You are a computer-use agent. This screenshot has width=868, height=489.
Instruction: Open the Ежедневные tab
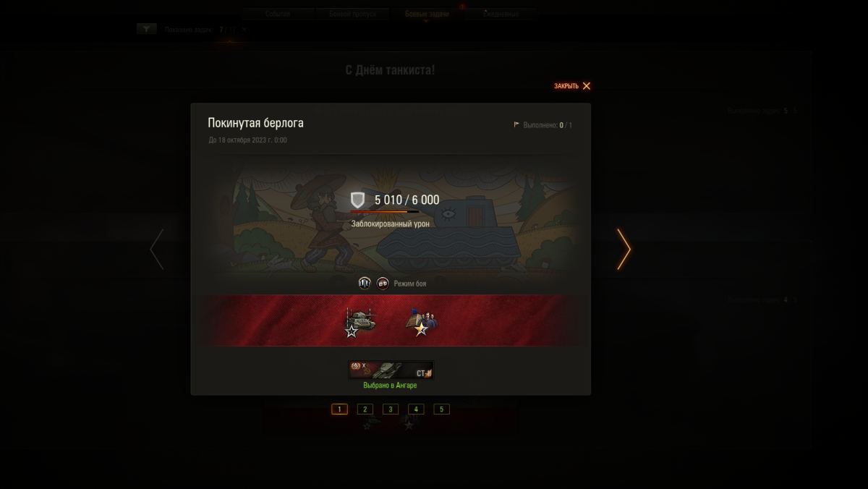click(501, 14)
